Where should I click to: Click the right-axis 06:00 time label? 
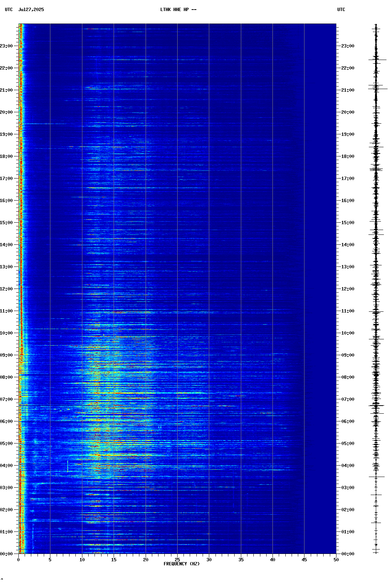tap(348, 421)
